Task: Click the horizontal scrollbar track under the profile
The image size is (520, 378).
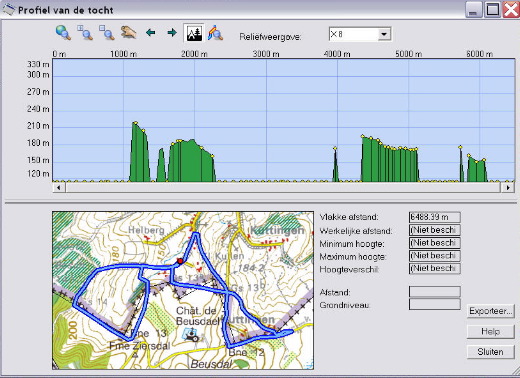Action: tap(283, 188)
